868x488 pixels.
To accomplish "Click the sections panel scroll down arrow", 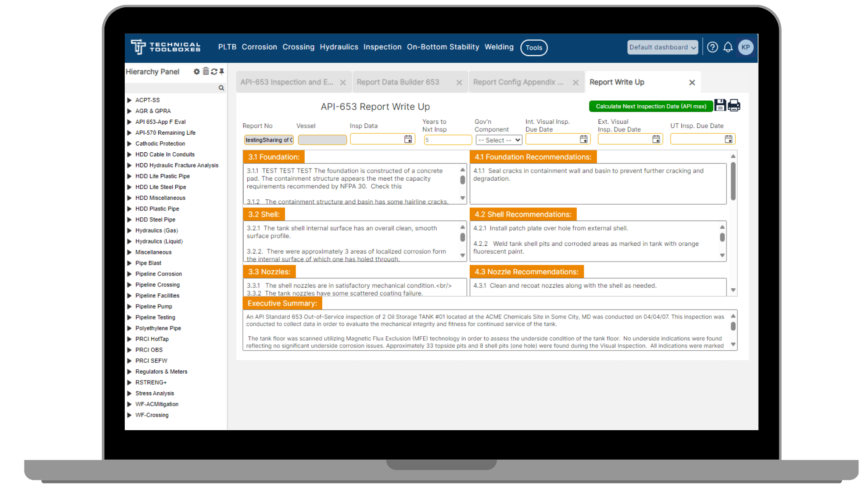I will tap(733, 290).
